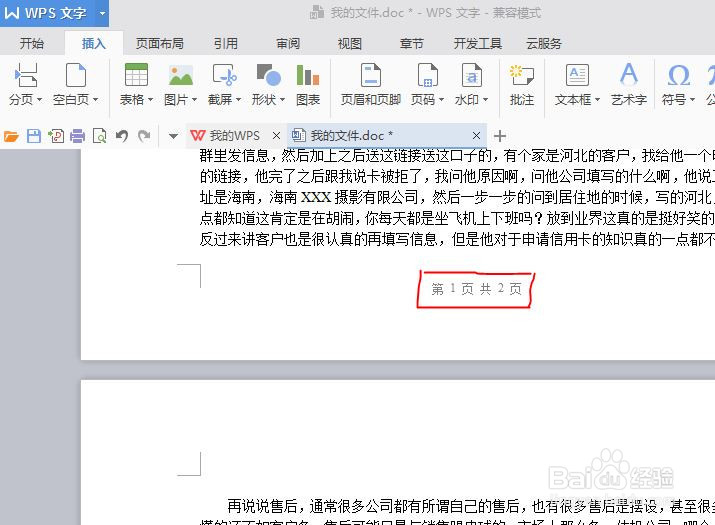Click the 符号 omega symbol icon
Image resolution: width=715 pixels, height=525 pixels.
tap(679, 75)
